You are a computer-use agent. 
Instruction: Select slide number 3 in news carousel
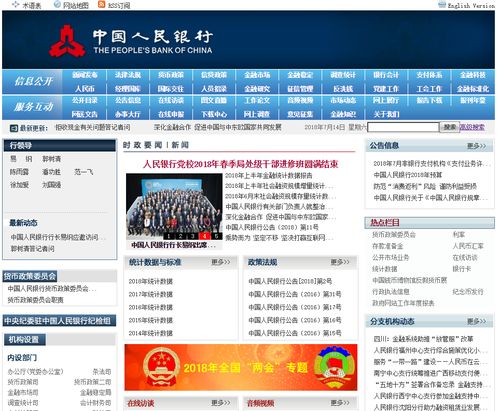click(193, 236)
